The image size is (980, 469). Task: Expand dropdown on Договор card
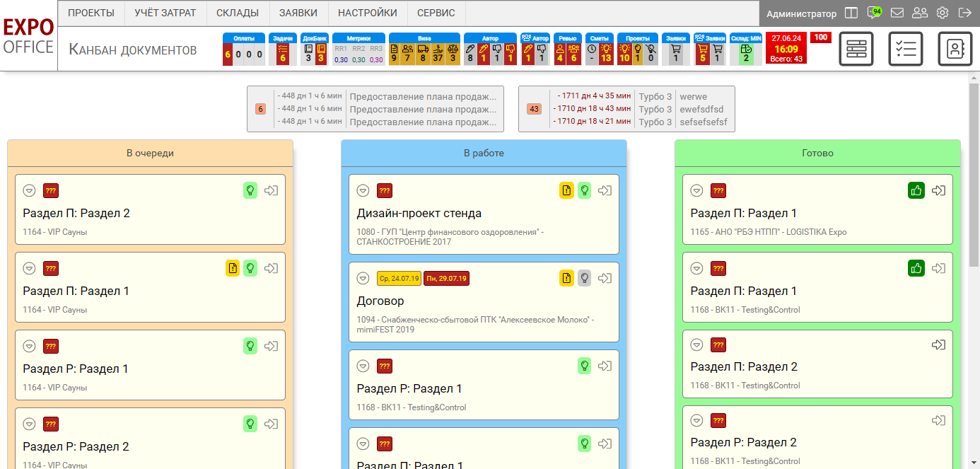[x=363, y=278]
